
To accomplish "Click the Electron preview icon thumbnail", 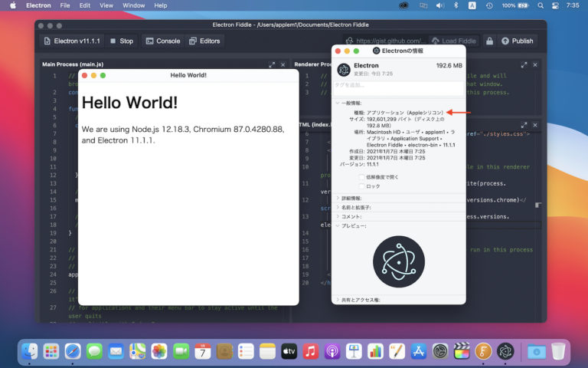I will click(398, 261).
